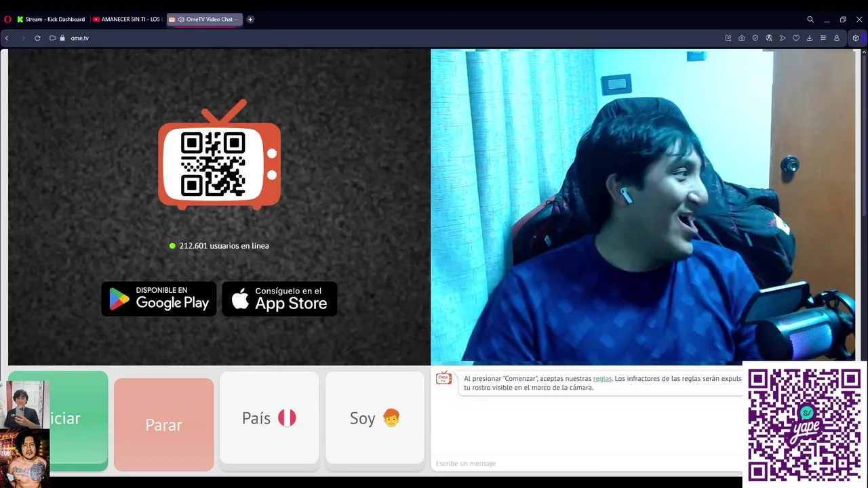Click the Yape QR code overlay

coord(804,425)
